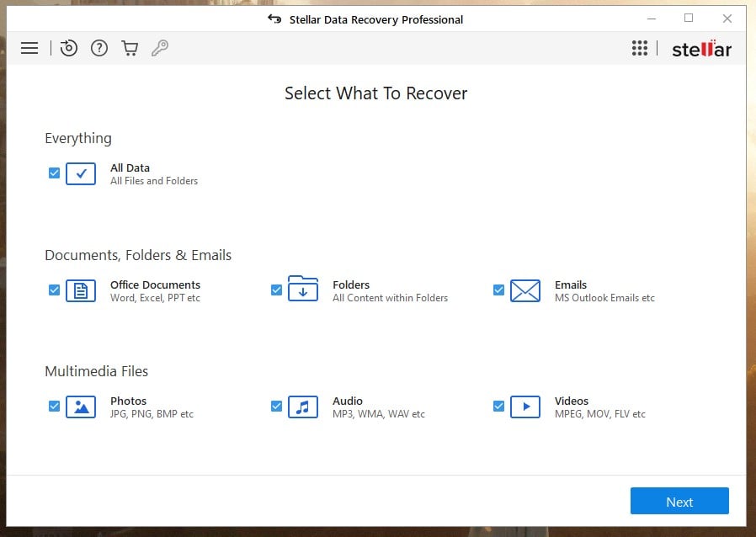Uncheck the All Data checkbox
This screenshot has width=756, height=537.
(54, 173)
